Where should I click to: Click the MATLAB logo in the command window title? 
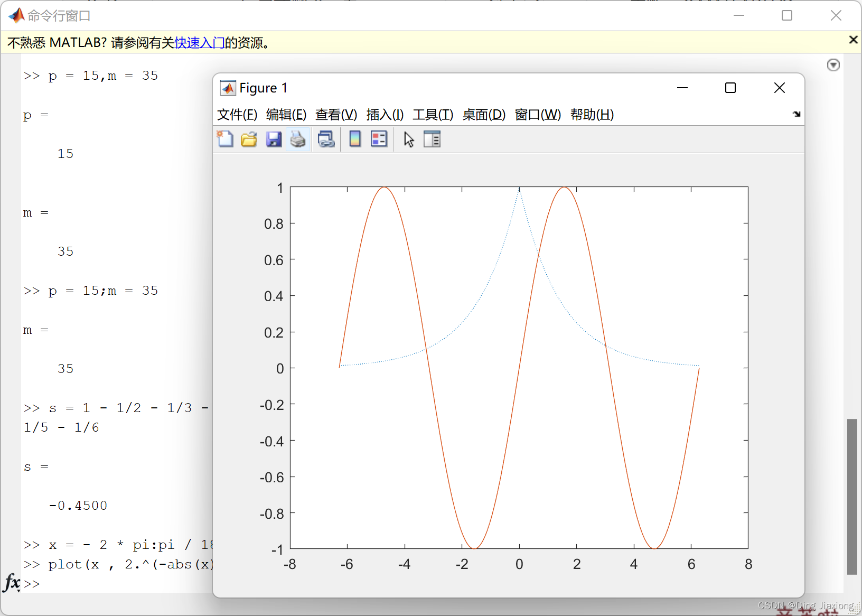(16, 15)
